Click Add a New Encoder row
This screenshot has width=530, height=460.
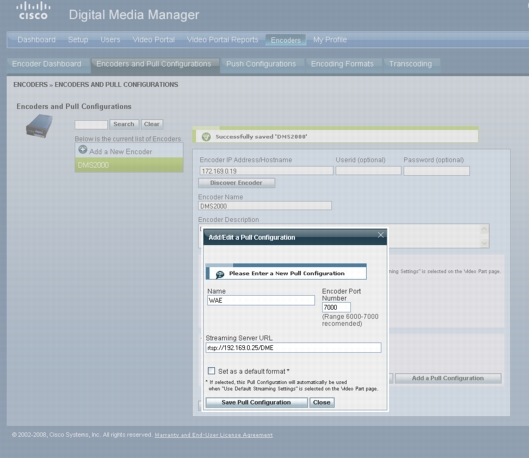(129, 150)
